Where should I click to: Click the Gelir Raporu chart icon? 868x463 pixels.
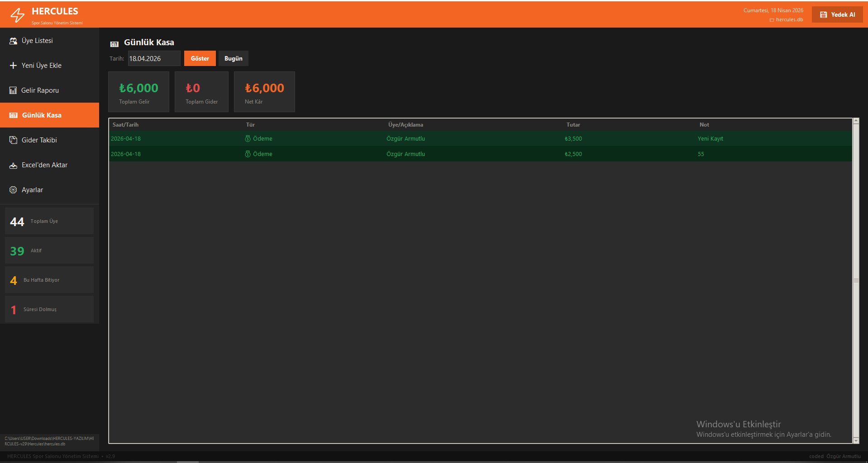click(x=13, y=90)
